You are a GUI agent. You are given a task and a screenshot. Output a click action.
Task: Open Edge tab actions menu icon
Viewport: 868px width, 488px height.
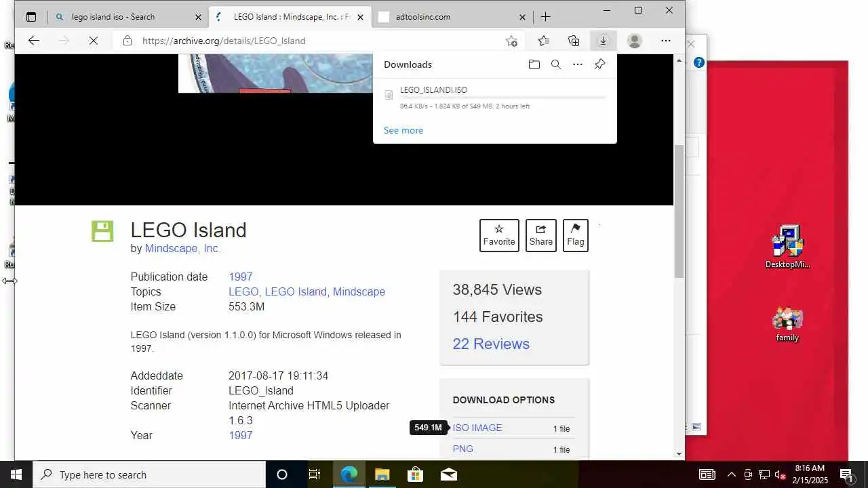tap(31, 17)
